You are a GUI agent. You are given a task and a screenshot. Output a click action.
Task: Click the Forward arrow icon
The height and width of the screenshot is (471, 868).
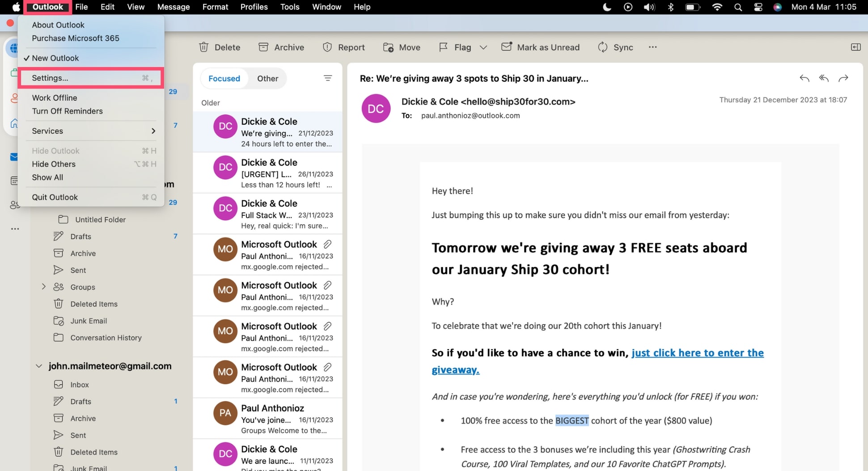843,79
